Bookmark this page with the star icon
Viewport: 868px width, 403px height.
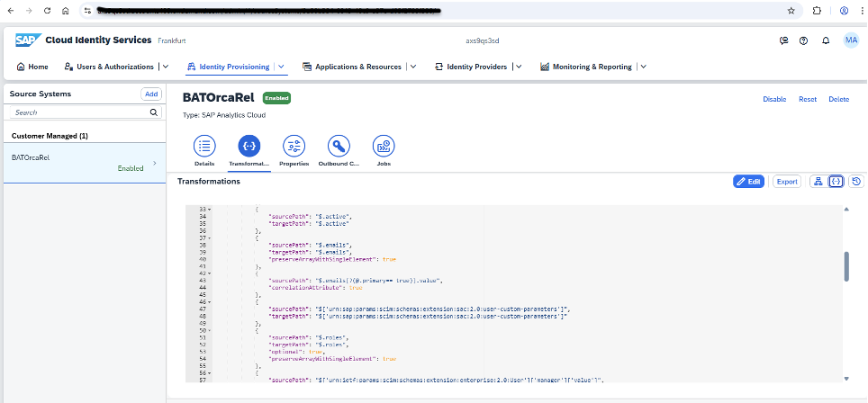(791, 11)
